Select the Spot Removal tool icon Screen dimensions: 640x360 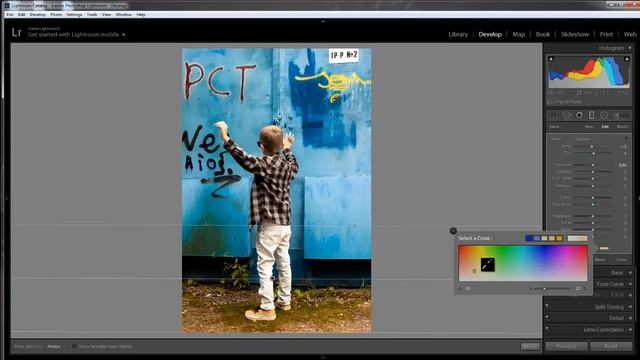click(567, 116)
